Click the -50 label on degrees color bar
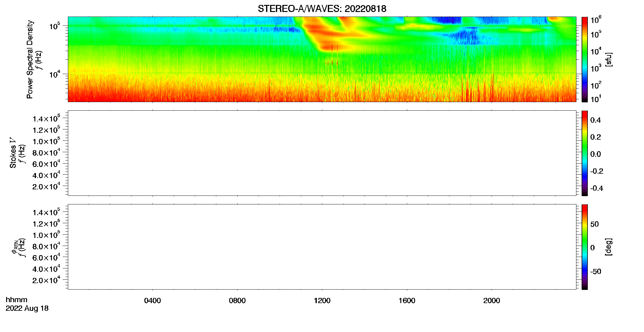This screenshot has height=332, width=644. (x=596, y=272)
